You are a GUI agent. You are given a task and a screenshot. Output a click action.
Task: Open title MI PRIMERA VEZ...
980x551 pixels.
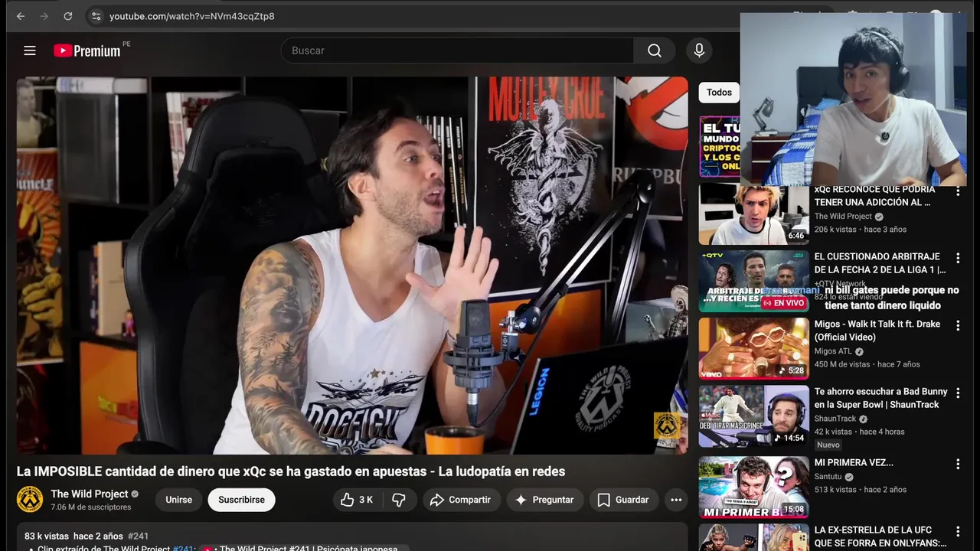click(x=854, y=463)
